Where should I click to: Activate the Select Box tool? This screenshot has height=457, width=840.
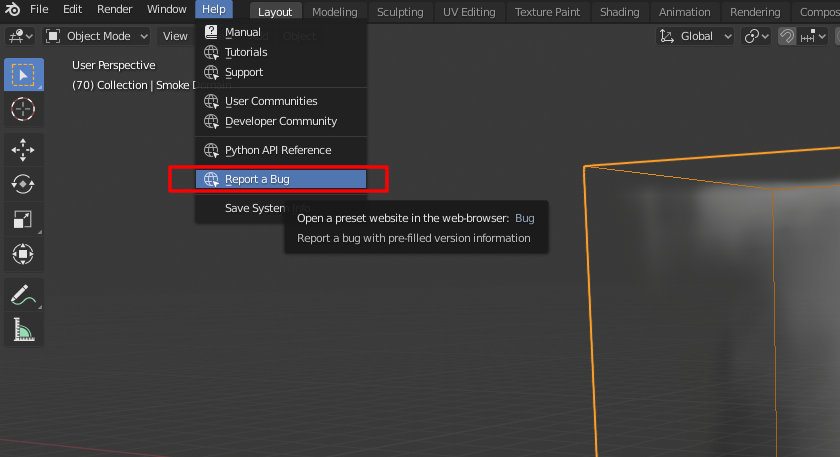click(24, 75)
